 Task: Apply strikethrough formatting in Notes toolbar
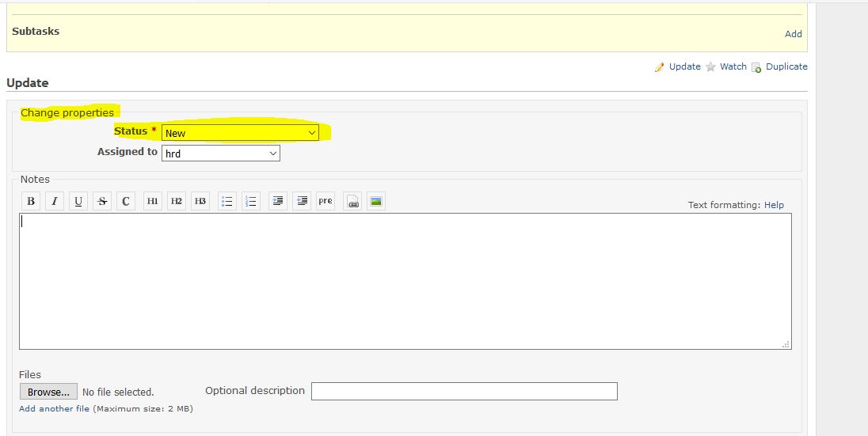tap(102, 202)
